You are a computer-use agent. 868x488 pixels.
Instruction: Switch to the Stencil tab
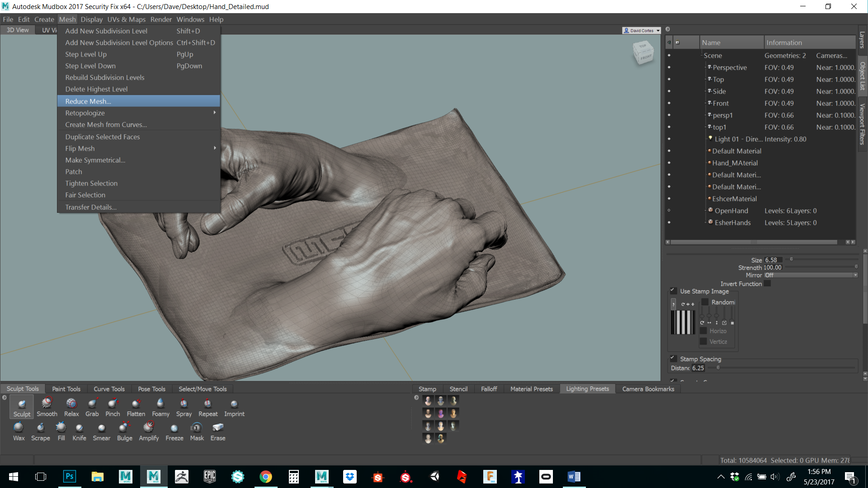point(458,389)
